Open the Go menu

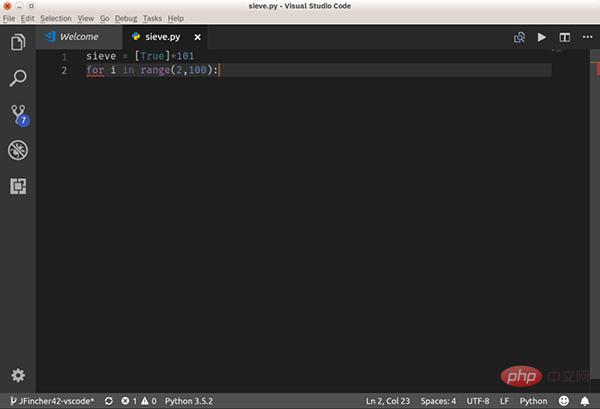(104, 18)
